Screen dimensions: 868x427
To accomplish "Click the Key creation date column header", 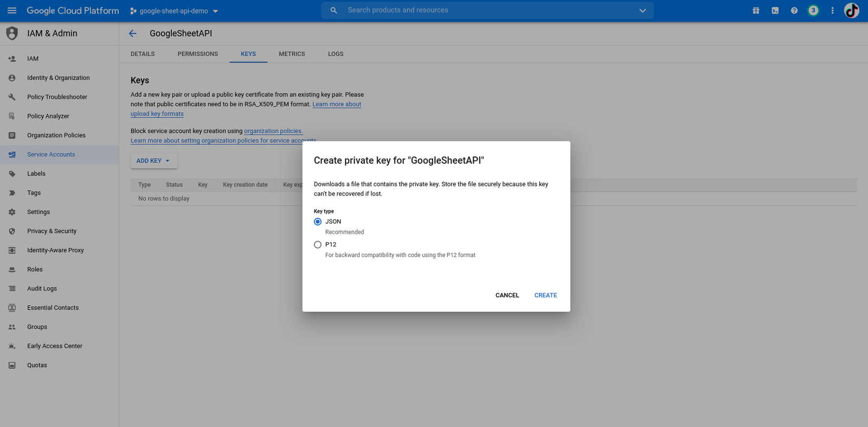I will (x=245, y=185).
